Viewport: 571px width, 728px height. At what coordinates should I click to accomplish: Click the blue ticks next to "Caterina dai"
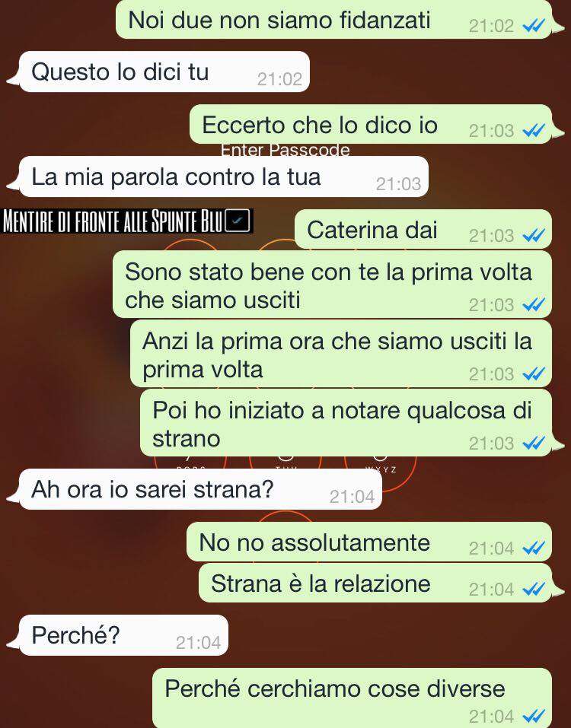click(x=534, y=237)
